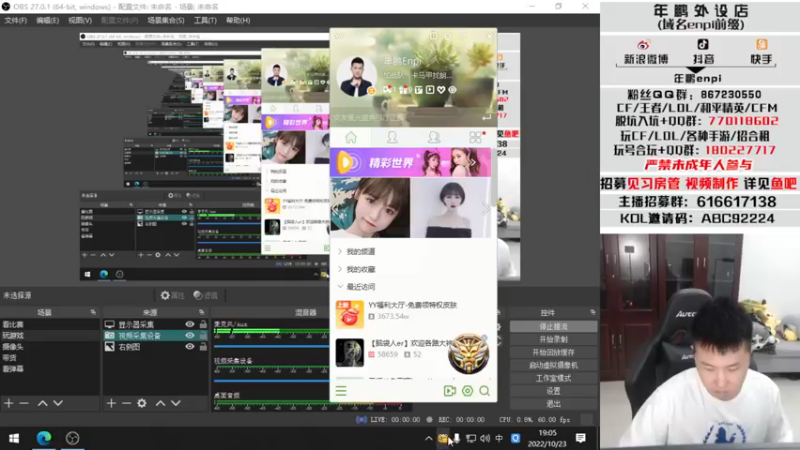Open YY home tab icon
This screenshot has width=800, height=450.
[351, 137]
